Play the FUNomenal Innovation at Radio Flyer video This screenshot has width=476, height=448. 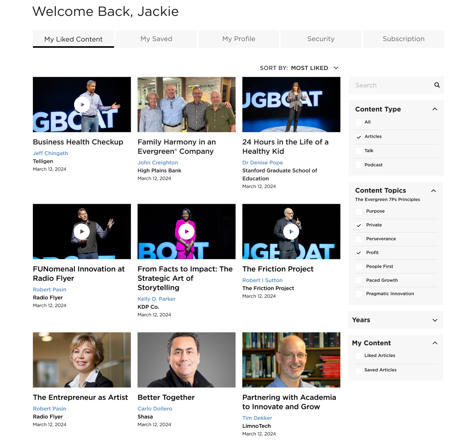tap(82, 231)
